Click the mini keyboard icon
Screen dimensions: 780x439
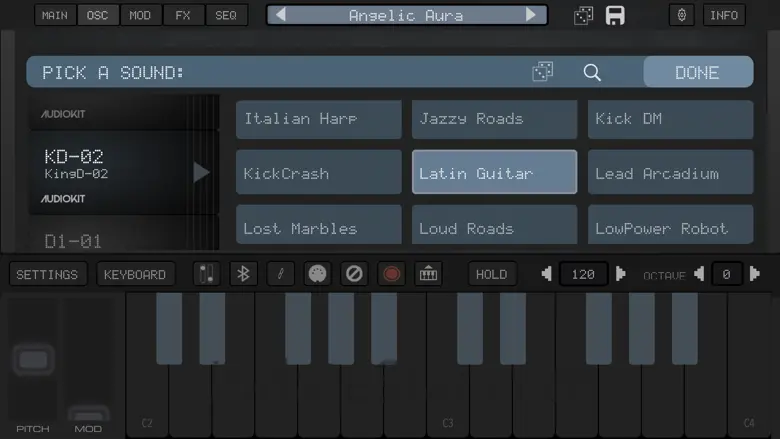(428, 274)
